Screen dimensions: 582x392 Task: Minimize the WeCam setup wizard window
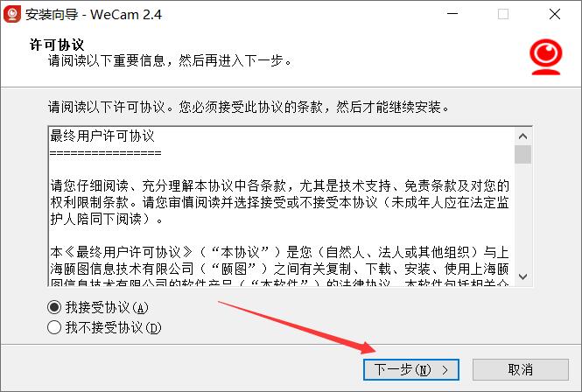tap(452, 14)
